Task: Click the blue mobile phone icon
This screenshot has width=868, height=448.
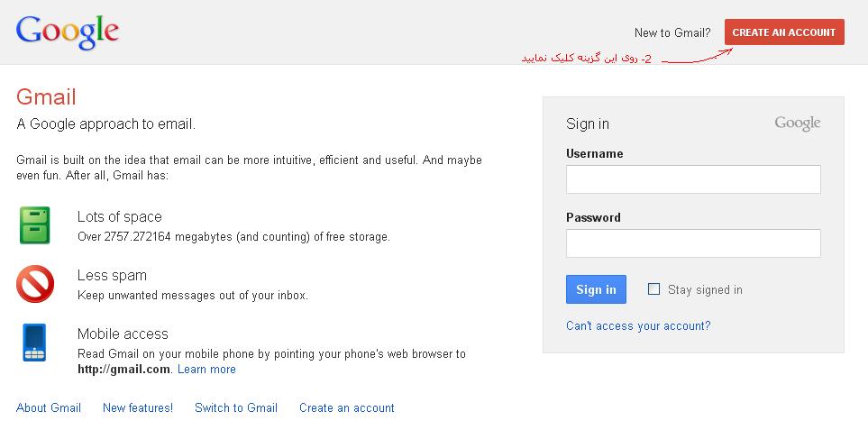Action: 35,343
